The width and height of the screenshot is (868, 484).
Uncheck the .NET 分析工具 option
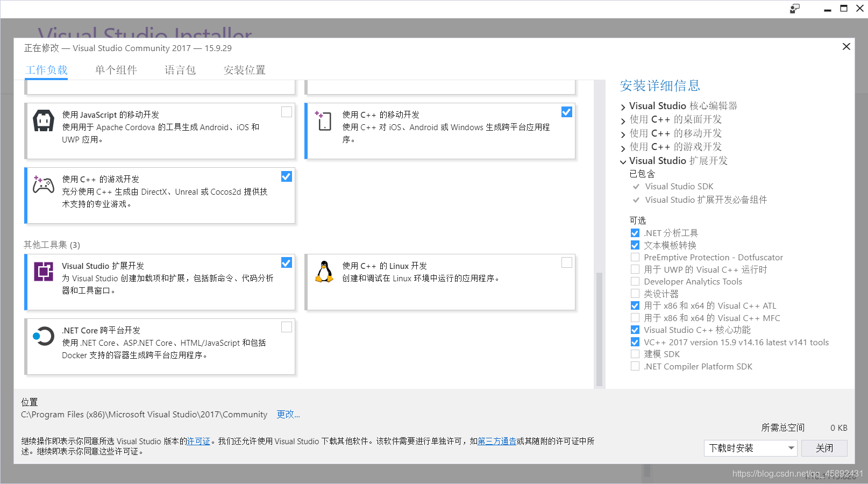[x=635, y=233]
